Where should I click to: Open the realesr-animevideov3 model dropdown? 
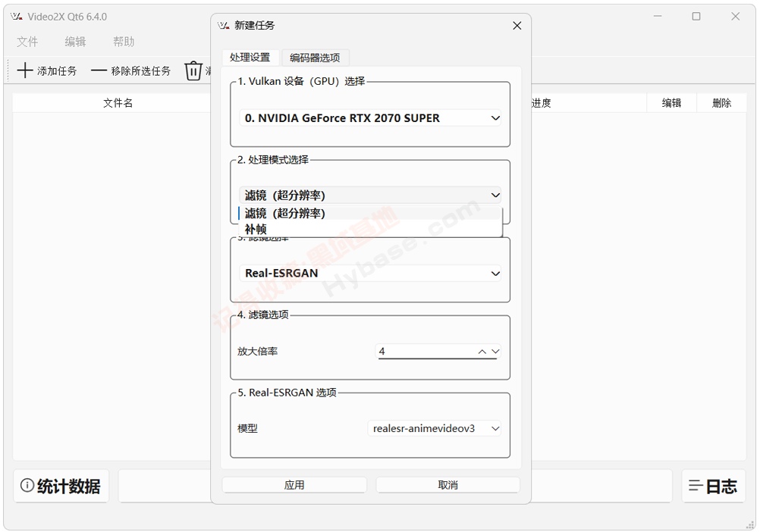(x=435, y=428)
